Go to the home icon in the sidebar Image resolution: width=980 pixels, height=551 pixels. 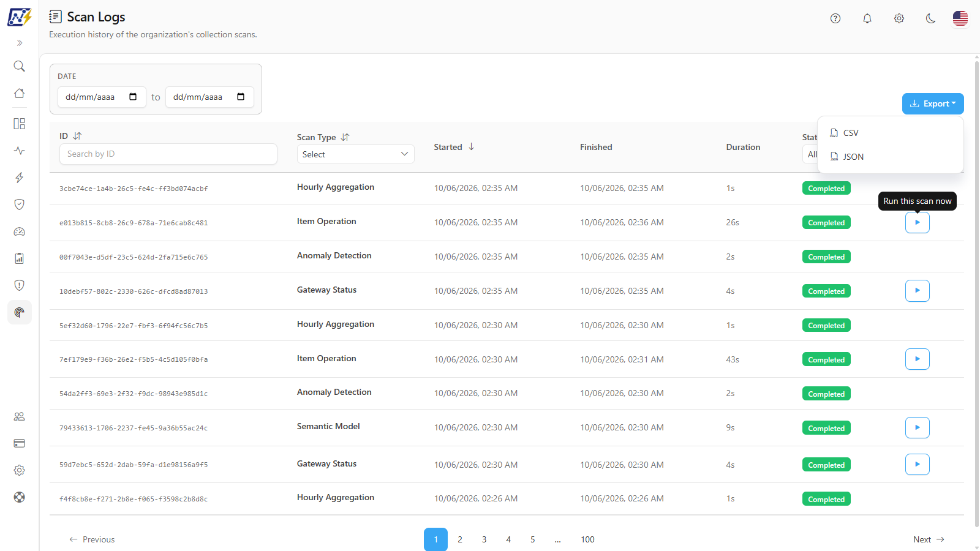[20, 93]
